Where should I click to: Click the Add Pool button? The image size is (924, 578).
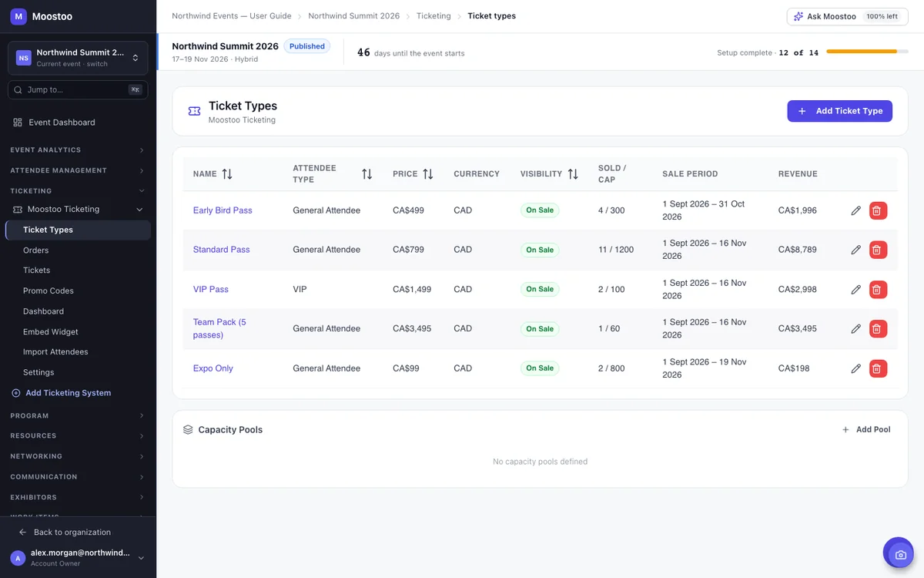866,430
